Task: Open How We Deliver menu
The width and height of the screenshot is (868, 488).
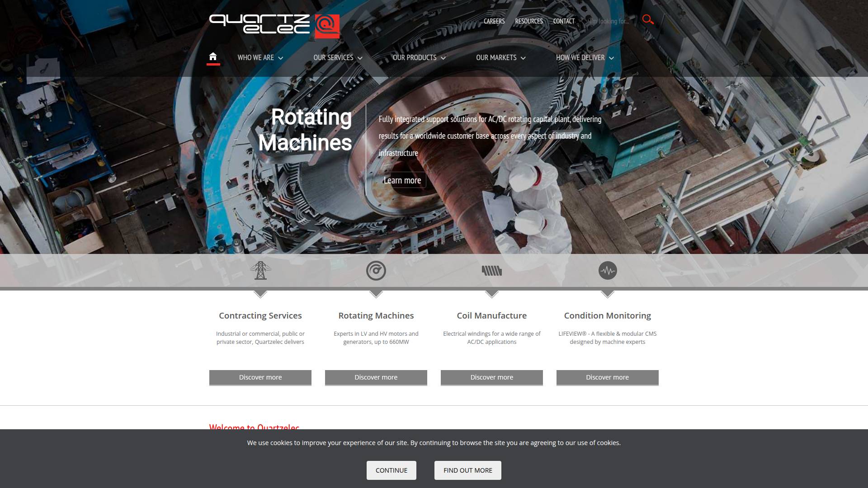Action: 585,58
